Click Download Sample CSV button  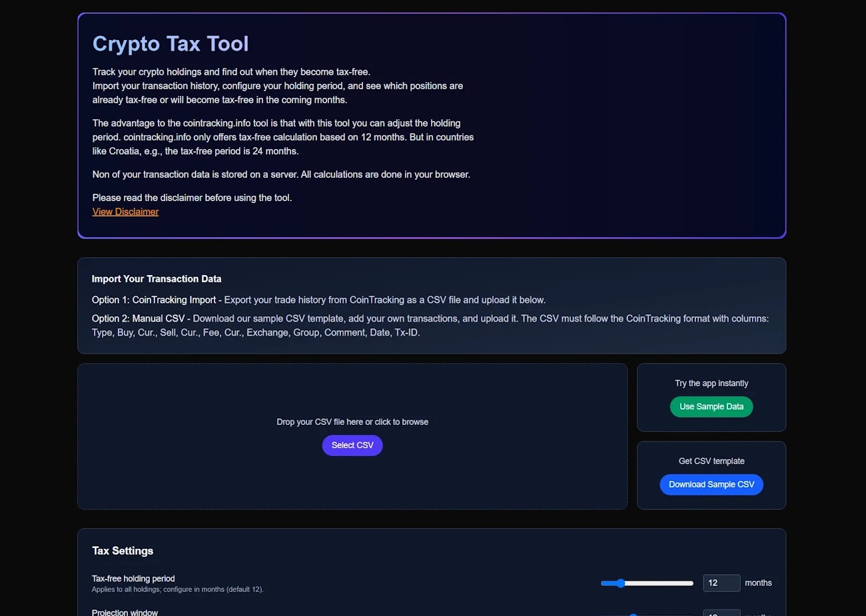coord(711,485)
